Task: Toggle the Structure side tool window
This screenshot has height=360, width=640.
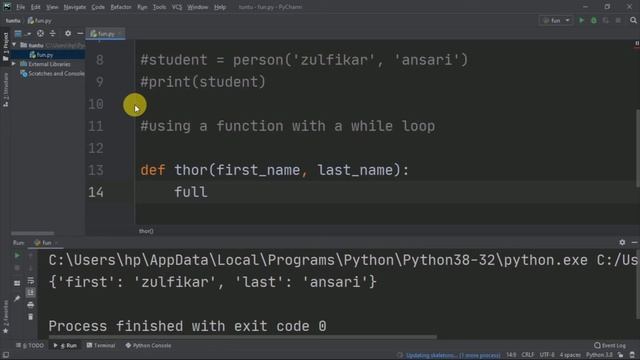Action: click(x=5, y=90)
